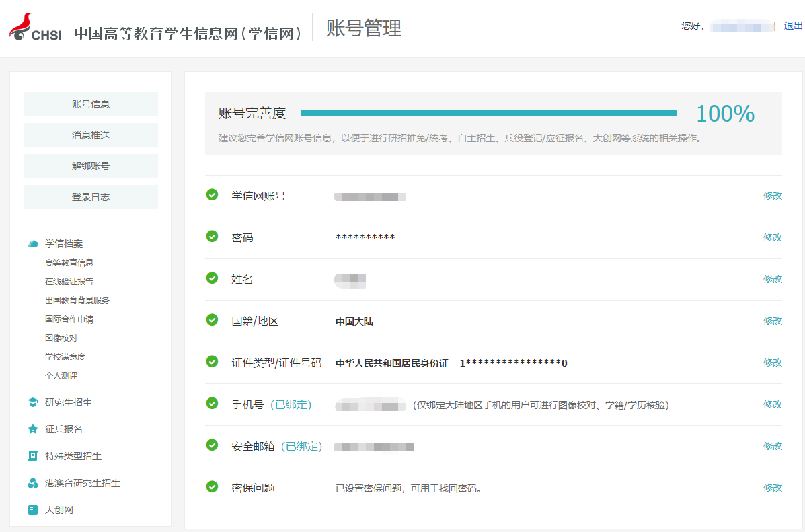Click green checkmark beside 学信网账号
805x532 pixels.
(x=212, y=195)
